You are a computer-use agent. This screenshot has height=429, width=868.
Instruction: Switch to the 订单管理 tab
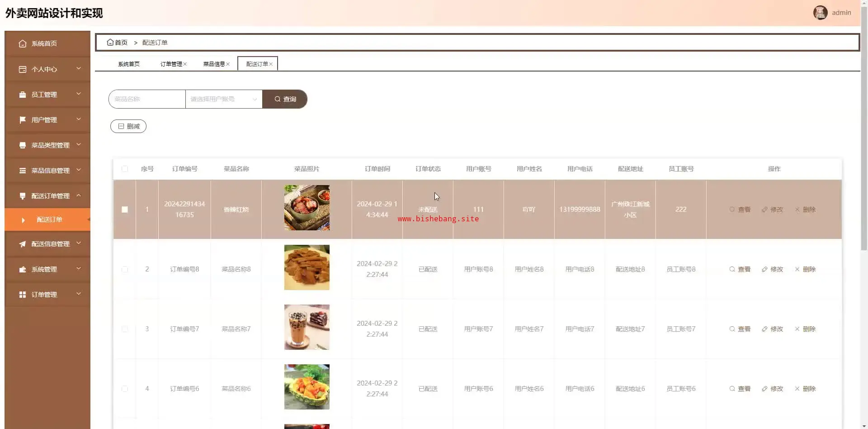click(x=171, y=64)
